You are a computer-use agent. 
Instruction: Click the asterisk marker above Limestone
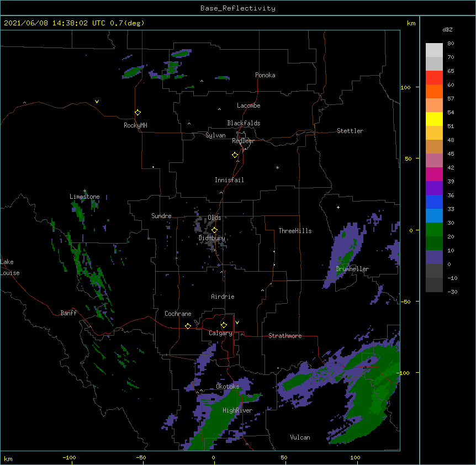click(84, 191)
